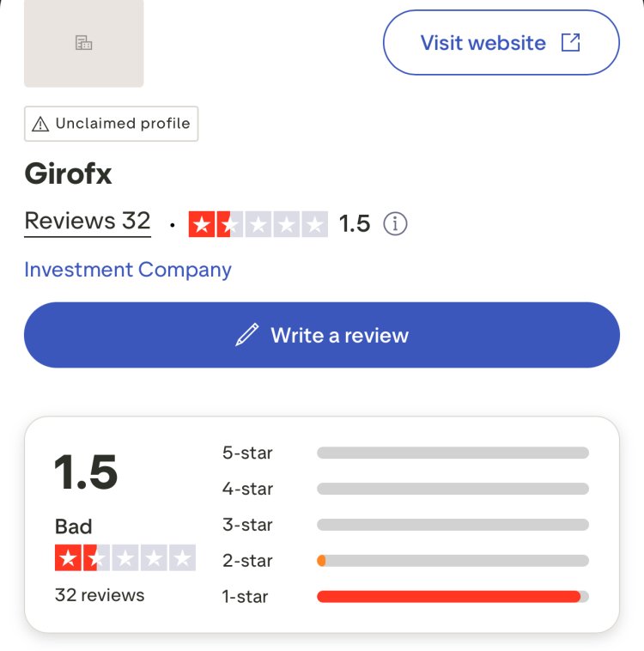Click the Write a review button
644x651 pixels.
coord(322,335)
